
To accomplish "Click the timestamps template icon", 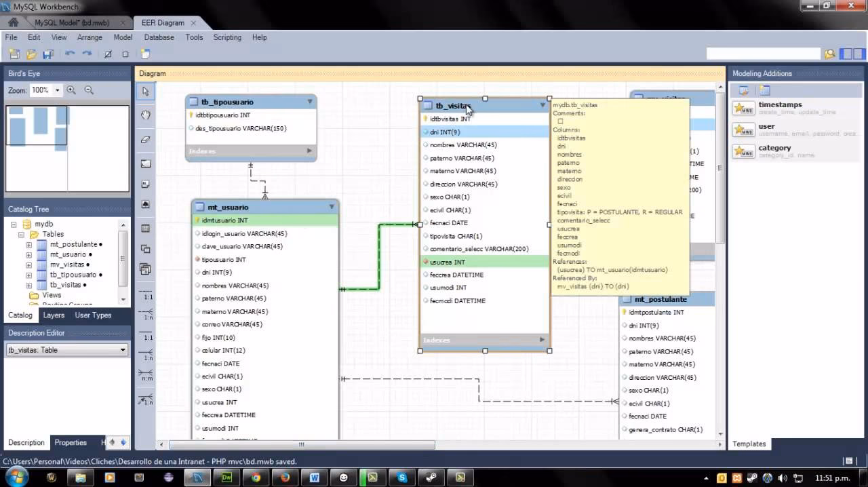I will 743,109.
